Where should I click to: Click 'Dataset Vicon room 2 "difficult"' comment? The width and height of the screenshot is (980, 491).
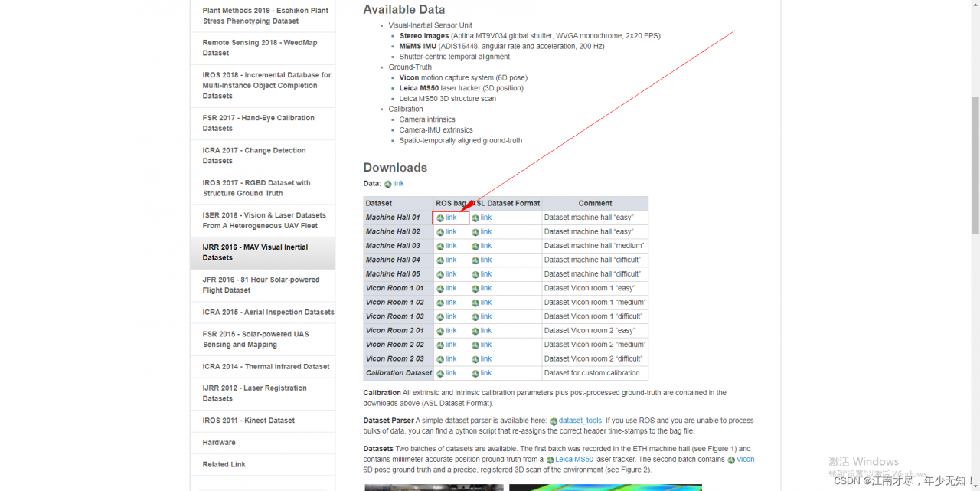point(595,359)
